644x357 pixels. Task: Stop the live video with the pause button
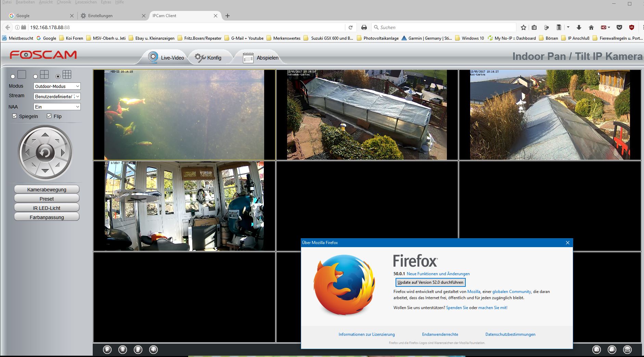(x=123, y=349)
